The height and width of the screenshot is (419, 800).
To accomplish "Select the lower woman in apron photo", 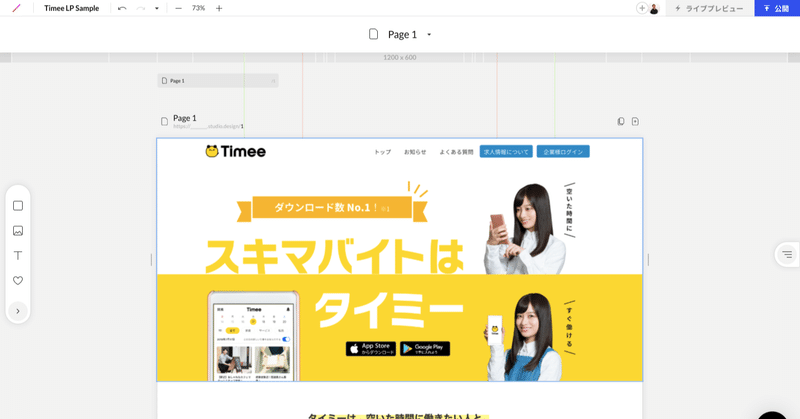I will pos(524,337).
